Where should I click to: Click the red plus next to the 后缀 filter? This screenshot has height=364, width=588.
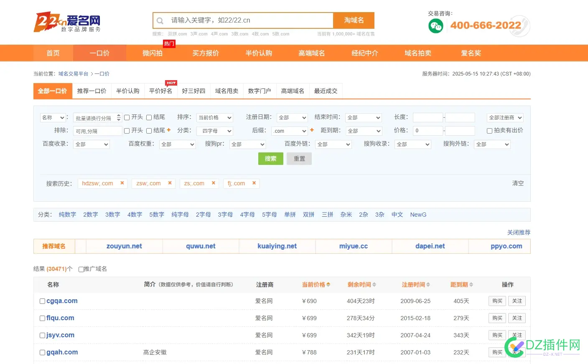coord(312,131)
